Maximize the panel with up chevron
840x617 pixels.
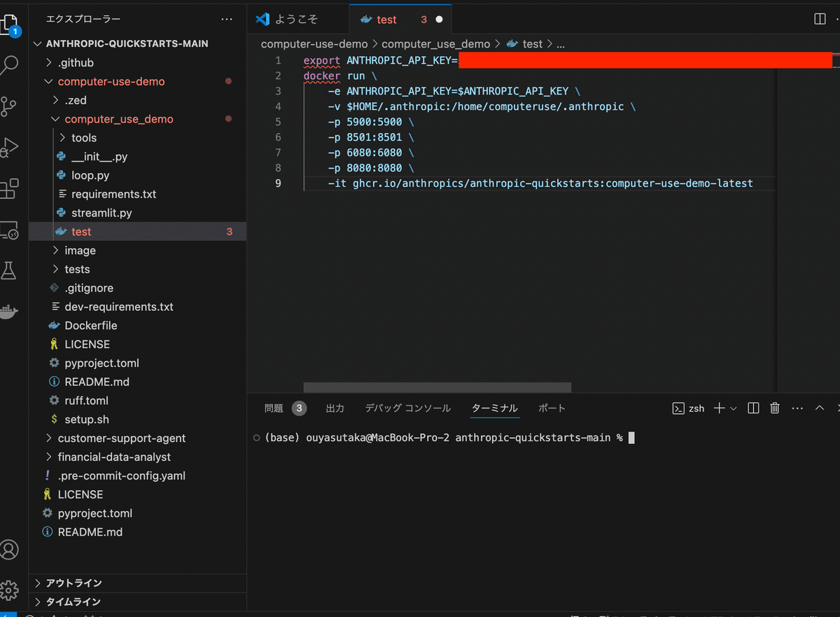(x=819, y=408)
